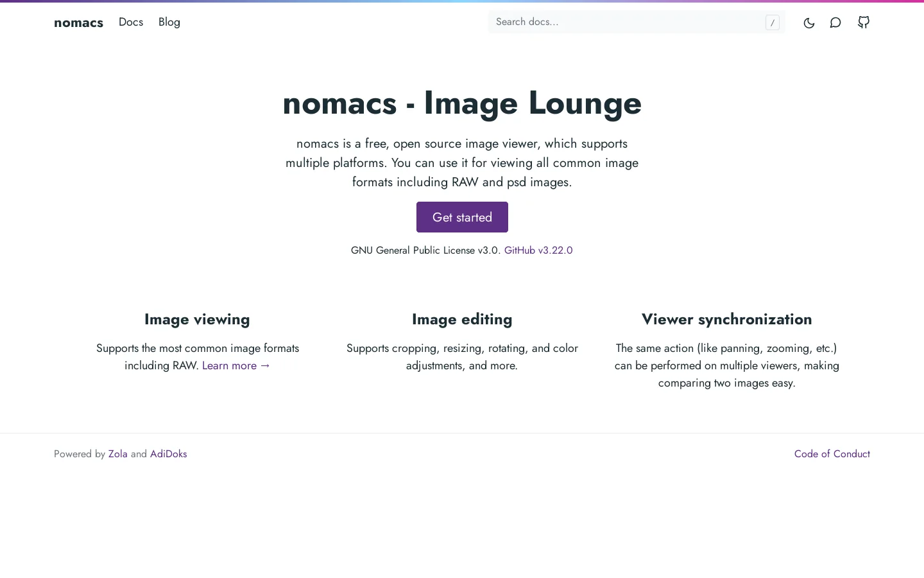Toggle dark mode with the moon icon
This screenshot has height=578, width=924.
[x=809, y=22]
